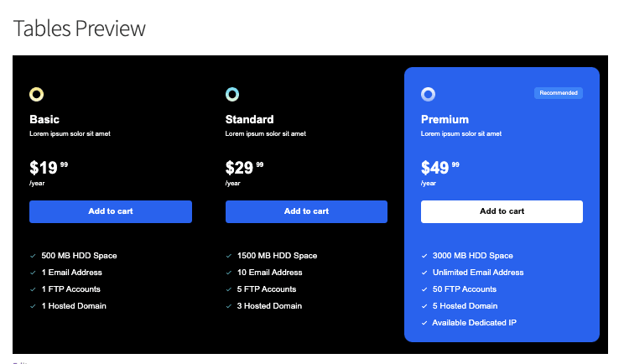624x364 pixels.
Task: Click the $29.99 Standard price
Action: (x=244, y=169)
